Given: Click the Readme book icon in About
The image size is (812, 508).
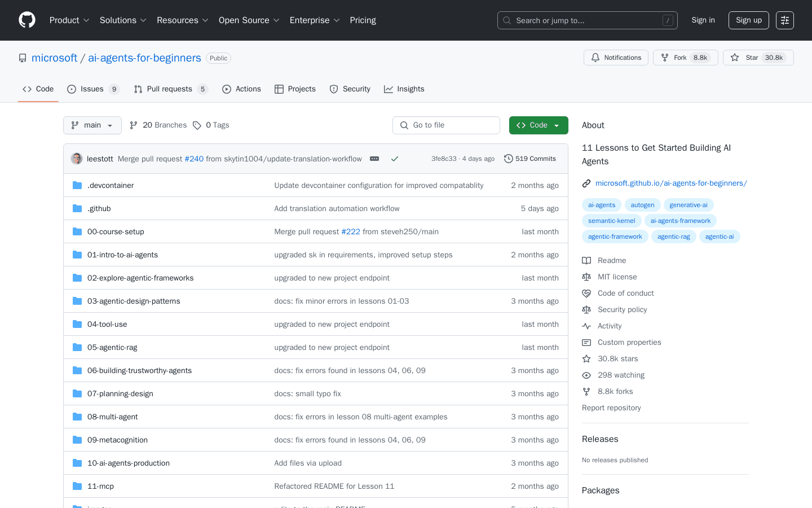Looking at the screenshot, I should [586, 260].
